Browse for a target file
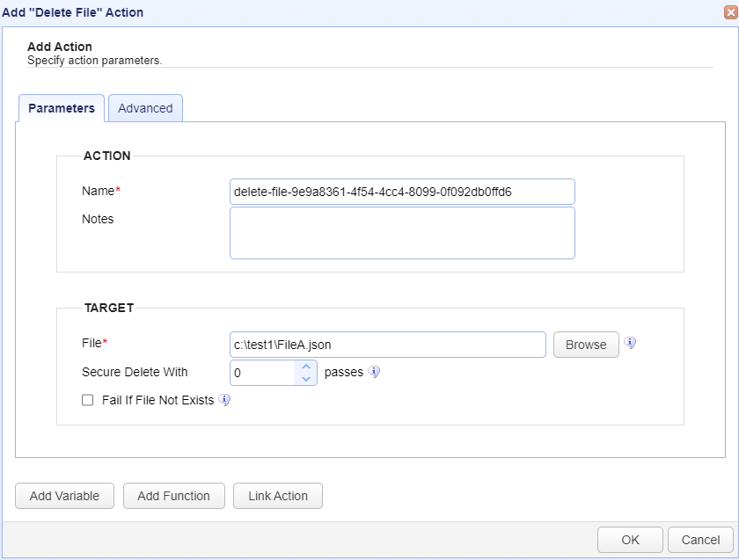The height and width of the screenshot is (560, 739). (x=586, y=345)
